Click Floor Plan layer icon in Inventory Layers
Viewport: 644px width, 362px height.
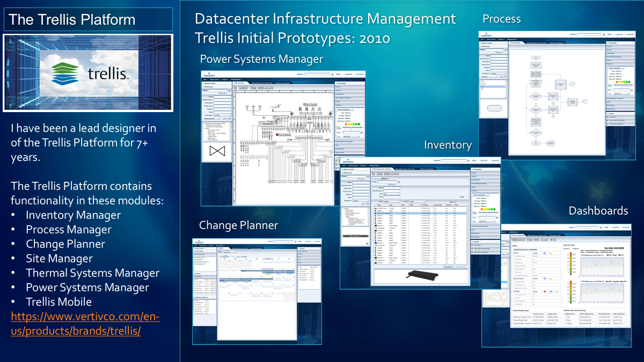click(x=472, y=245)
